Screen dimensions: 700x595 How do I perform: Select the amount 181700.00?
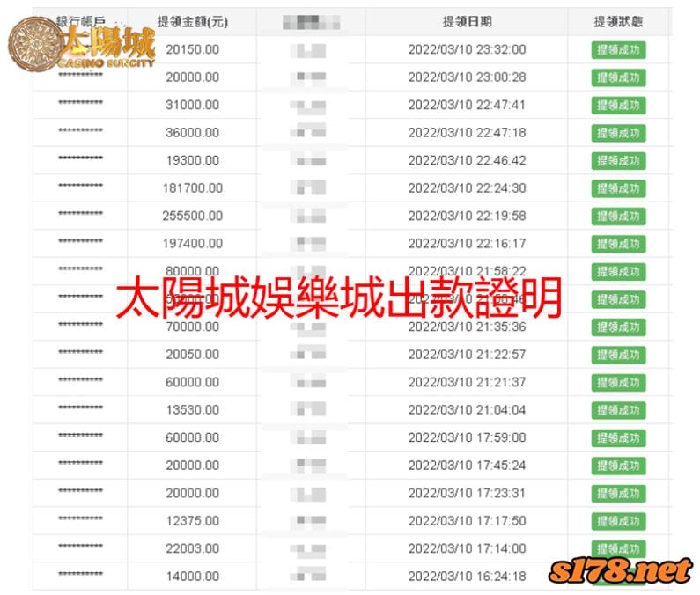click(193, 188)
